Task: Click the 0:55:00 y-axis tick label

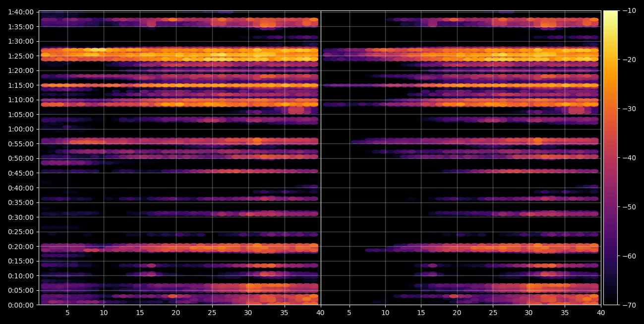Action: pos(21,143)
